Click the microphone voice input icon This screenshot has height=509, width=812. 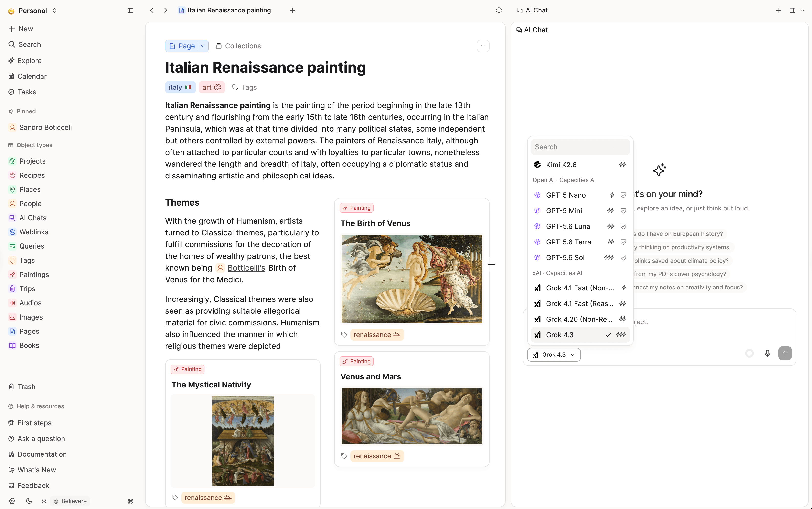[x=768, y=354]
